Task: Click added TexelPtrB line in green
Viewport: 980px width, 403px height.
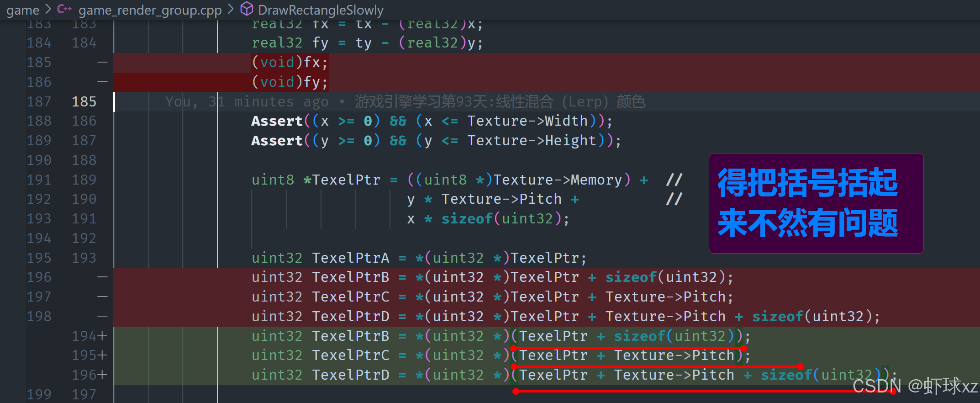Action: (x=501, y=337)
